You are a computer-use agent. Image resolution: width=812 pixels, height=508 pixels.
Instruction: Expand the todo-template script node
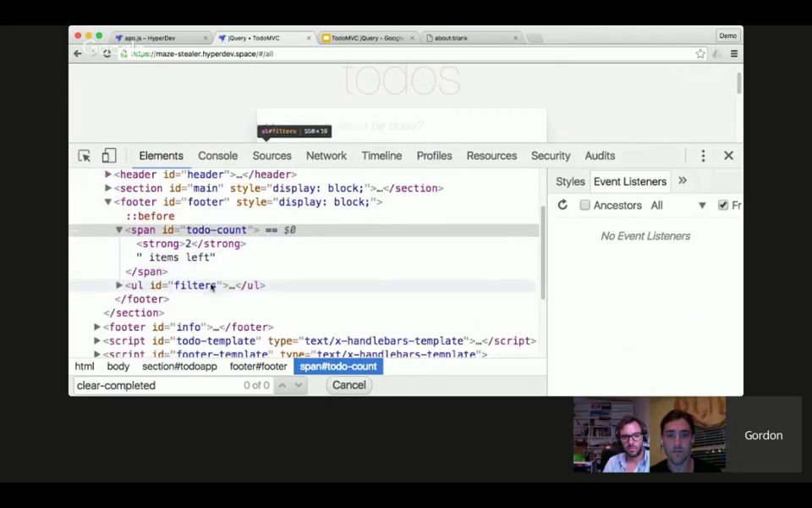tap(96, 340)
